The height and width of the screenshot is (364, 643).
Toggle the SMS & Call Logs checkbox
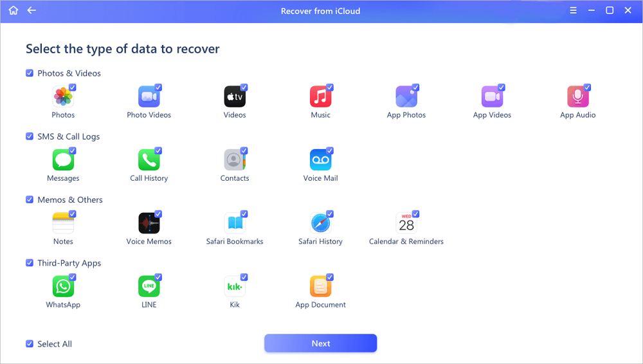(30, 136)
